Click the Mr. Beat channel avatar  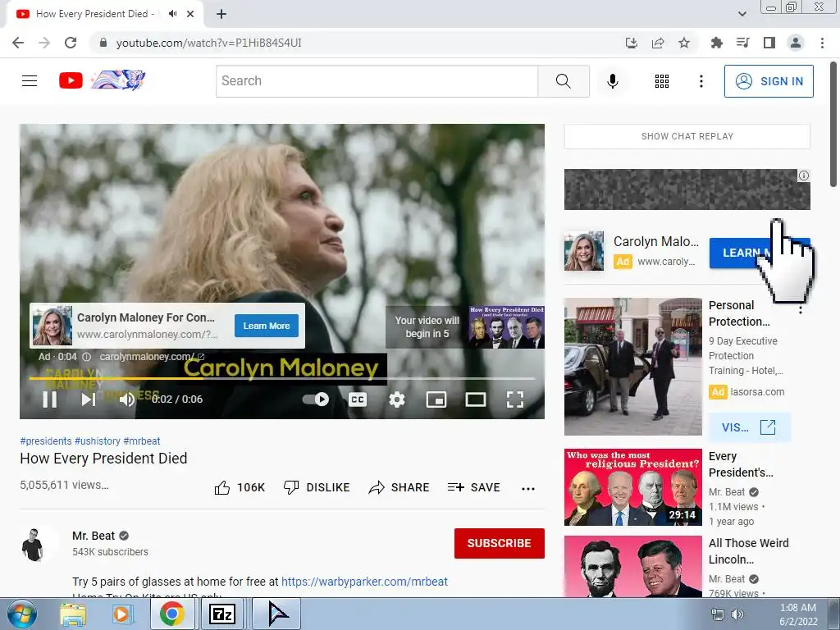coord(33,545)
